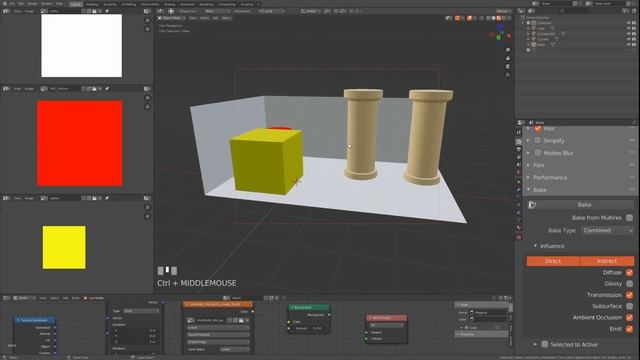This screenshot has width=640, height=360.
Task: Disable the Hair panel checkbox
Action: pyautogui.click(x=538, y=129)
